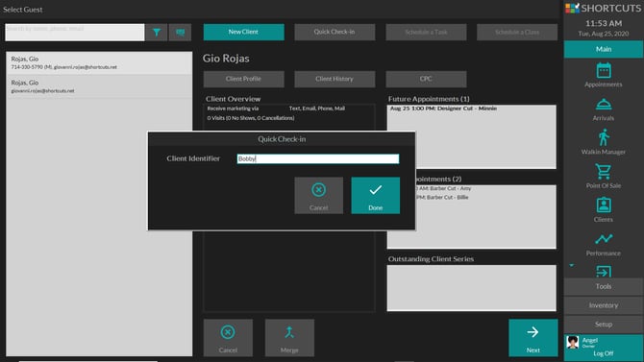Open the Setup section
Image resolution: width=644 pixels, height=362 pixels.
(603, 324)
